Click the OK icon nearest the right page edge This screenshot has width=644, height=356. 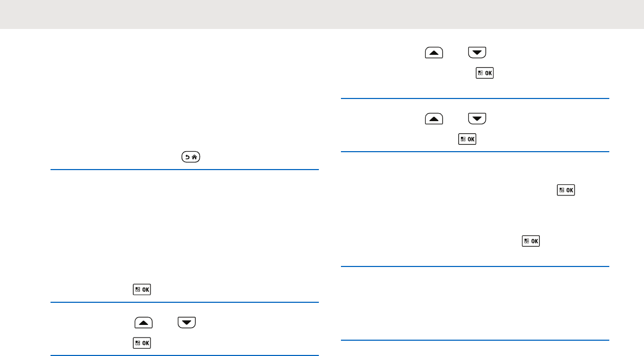(x=566, y=190)
